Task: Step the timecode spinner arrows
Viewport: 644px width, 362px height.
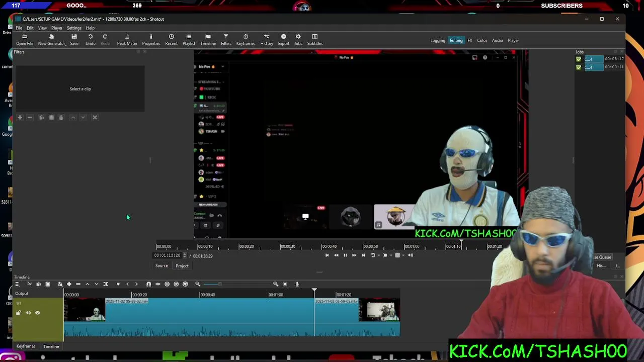Action: (x=185, y=255)
